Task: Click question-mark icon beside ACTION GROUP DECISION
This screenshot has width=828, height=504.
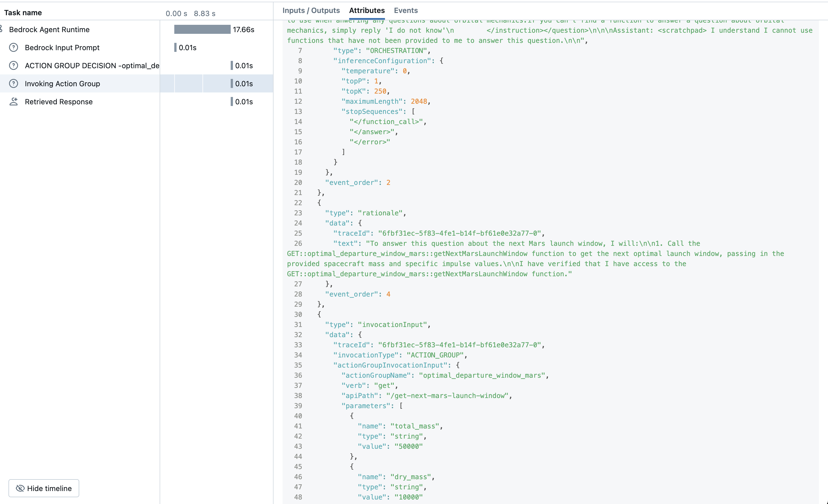Action: point(14,65)
